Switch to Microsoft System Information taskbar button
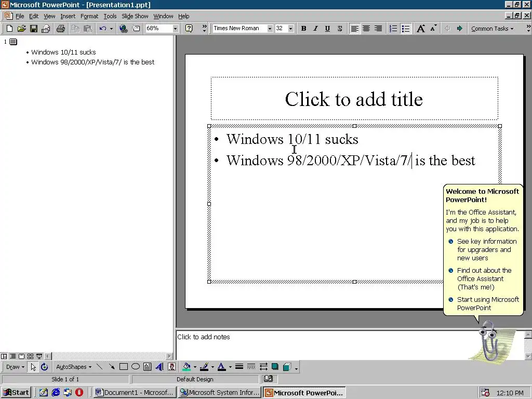This screenshot has height=399, width=532. pos(220,393)
